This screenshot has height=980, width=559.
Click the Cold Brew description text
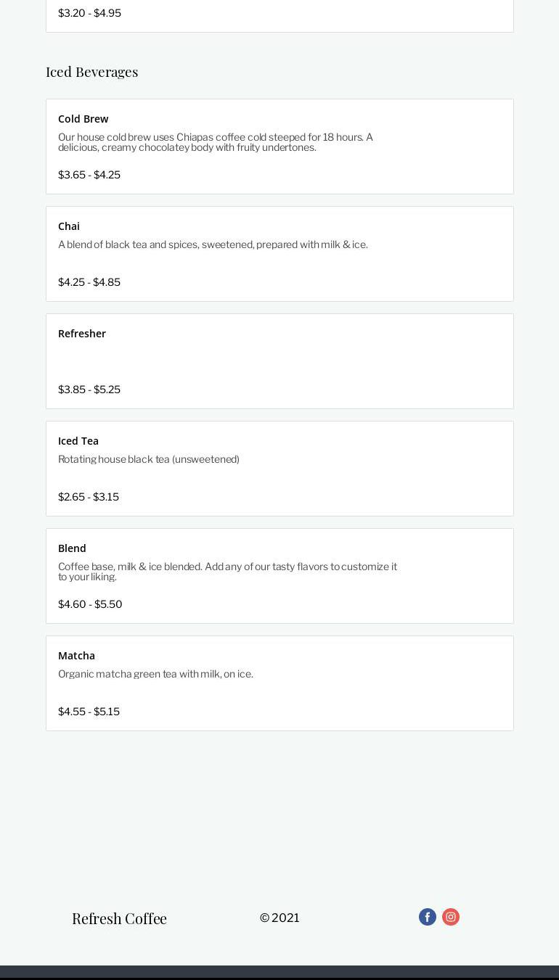click(x=216, y=142)
